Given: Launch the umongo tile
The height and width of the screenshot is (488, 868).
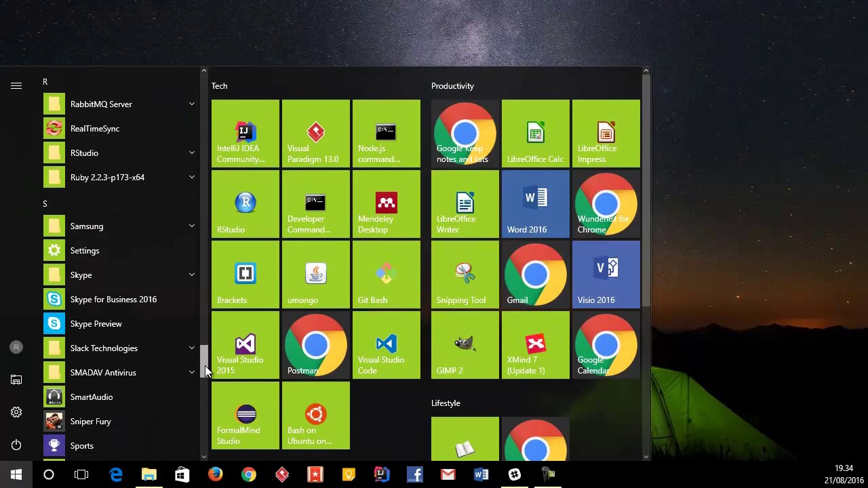Looking at the screenshot, I should 316,274.
